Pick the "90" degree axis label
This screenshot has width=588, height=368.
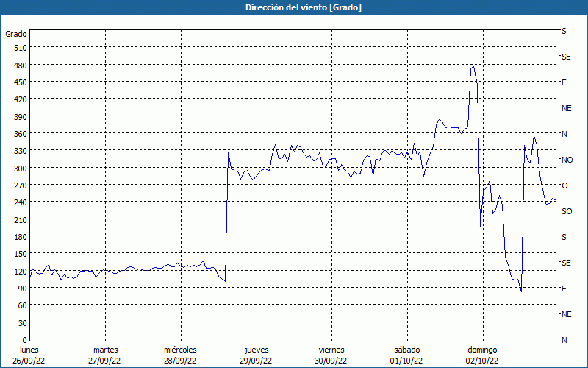23,289
